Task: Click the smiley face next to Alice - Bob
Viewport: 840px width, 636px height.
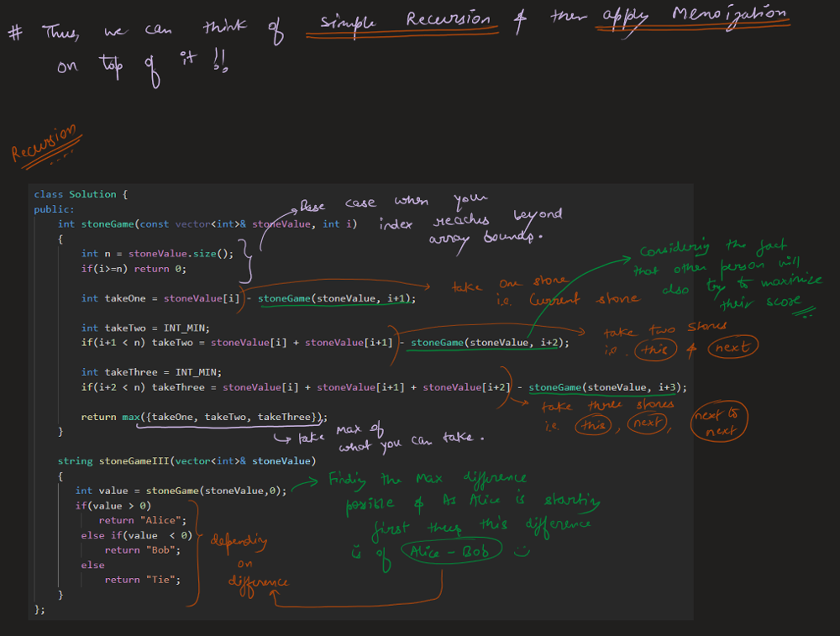Action: 523,552
